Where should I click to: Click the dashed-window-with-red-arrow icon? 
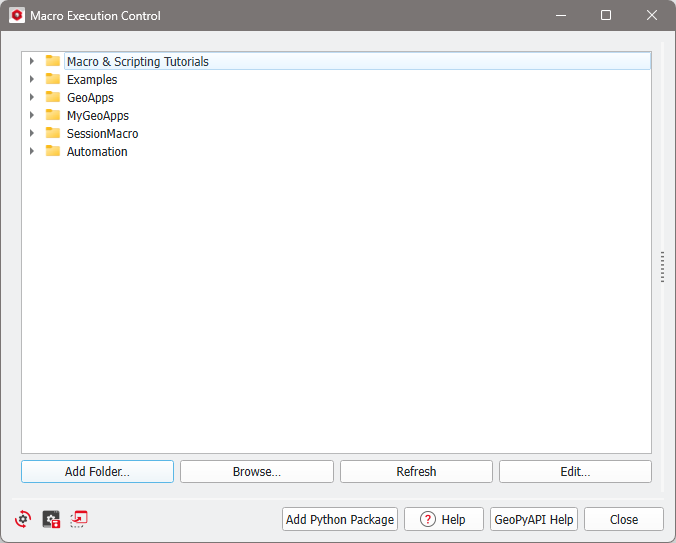(x=79, y=519)
